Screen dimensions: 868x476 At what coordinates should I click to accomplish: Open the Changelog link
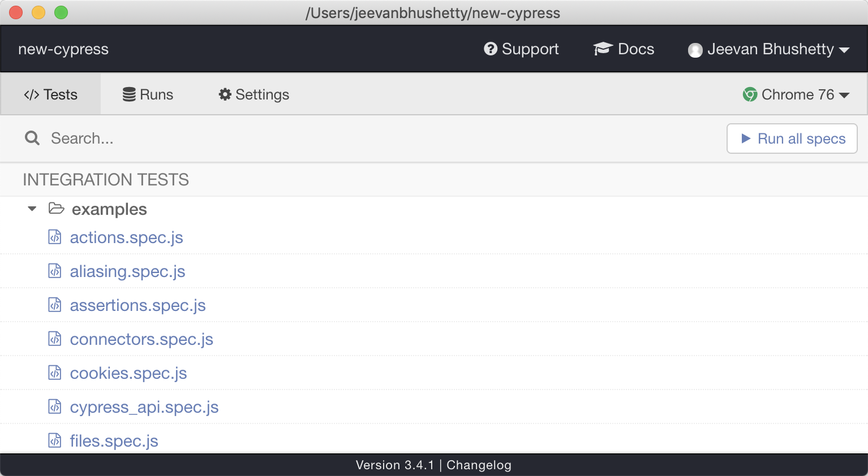click(479, 465)
